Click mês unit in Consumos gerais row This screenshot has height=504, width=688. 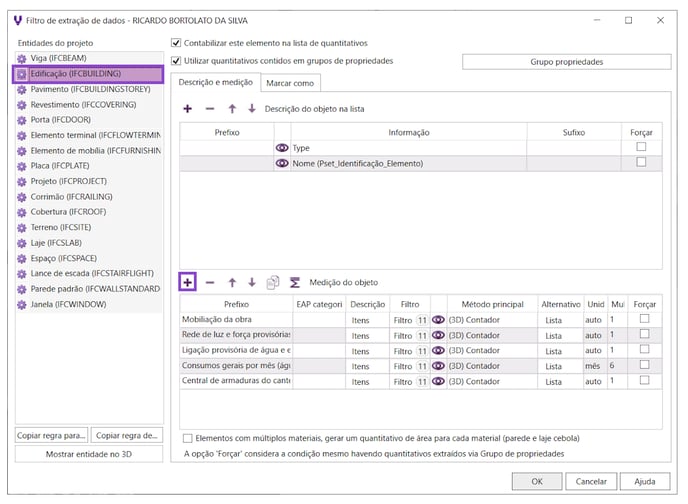click(x=595, y=366)
